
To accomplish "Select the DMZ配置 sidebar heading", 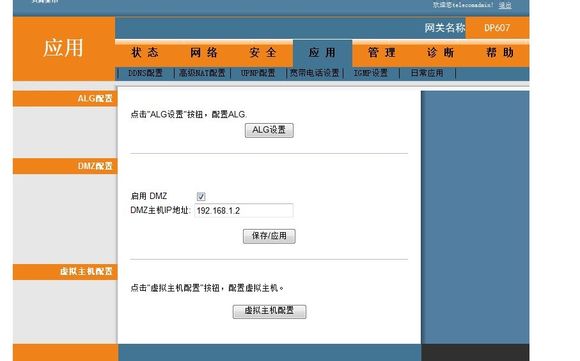I will coord(95,166).
